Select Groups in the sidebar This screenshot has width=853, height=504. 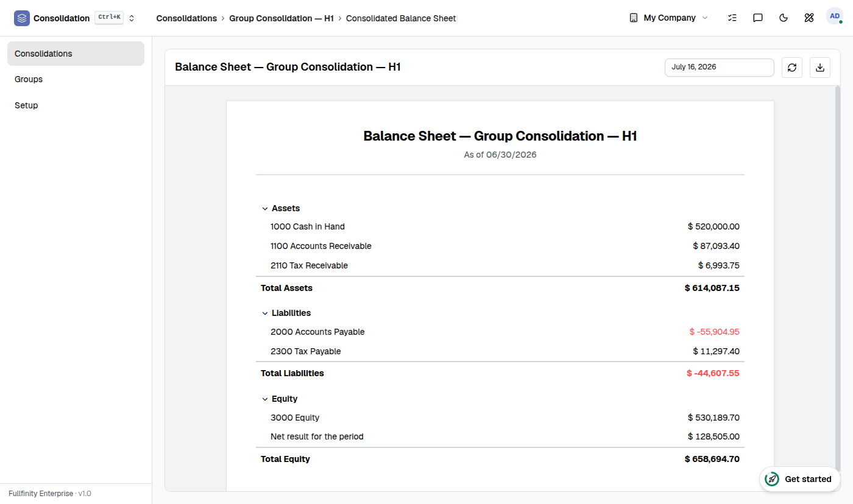(x=76, y=79)
